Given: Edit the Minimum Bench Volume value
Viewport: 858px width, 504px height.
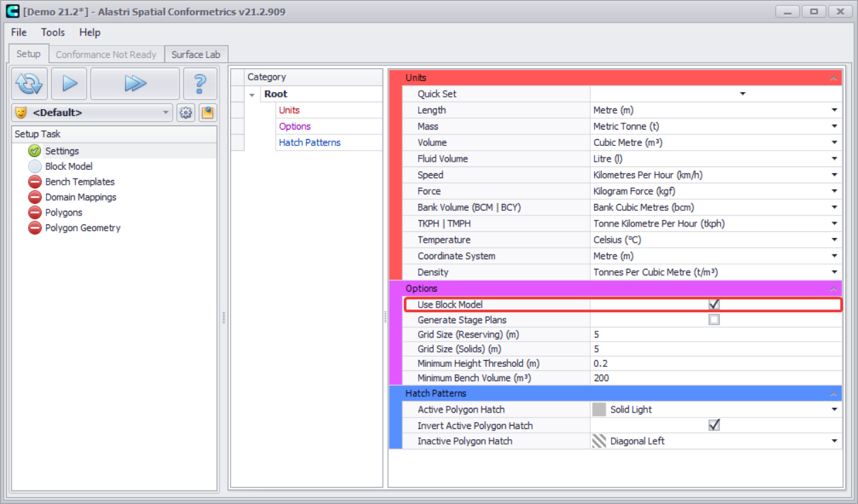Looking at the screenshot, I should point(715,378).
